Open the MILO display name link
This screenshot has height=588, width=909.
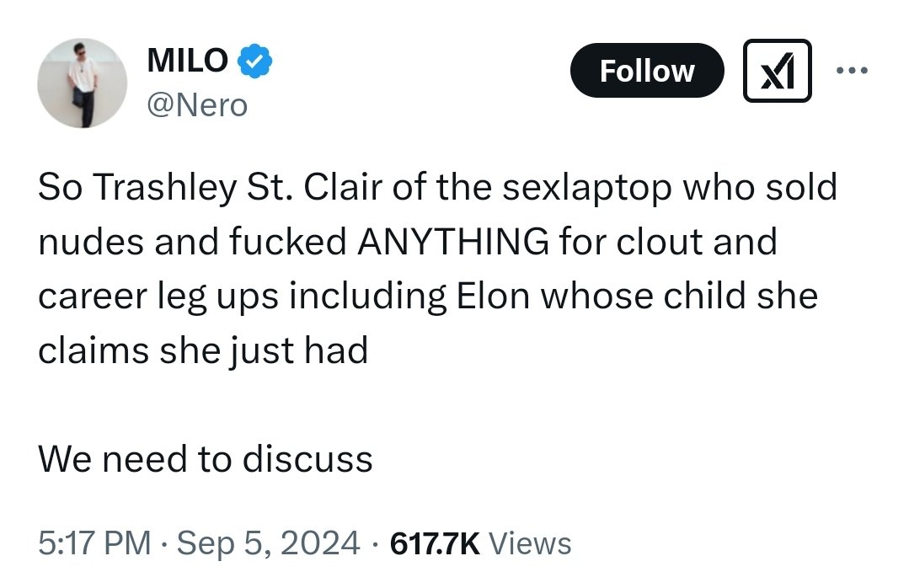(187, 60)
